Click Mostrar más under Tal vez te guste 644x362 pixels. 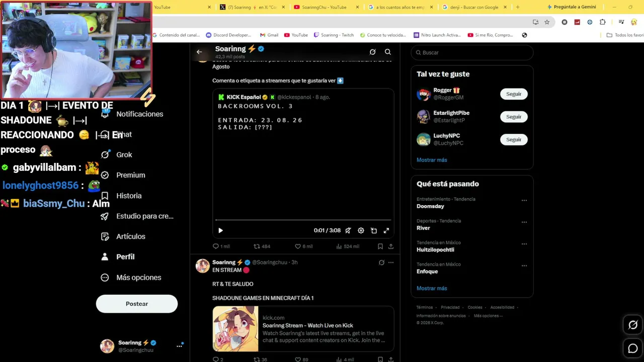(432, 160)
